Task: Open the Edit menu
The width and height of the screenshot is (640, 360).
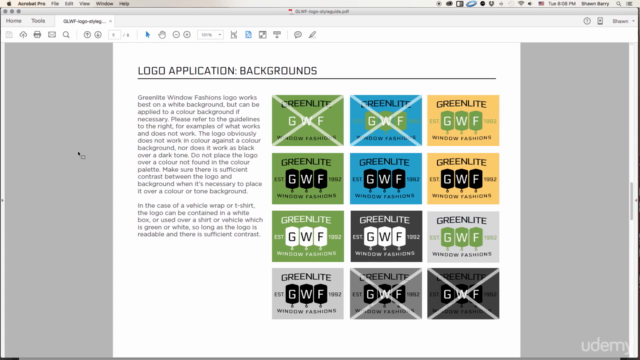Action: (69, 4)
